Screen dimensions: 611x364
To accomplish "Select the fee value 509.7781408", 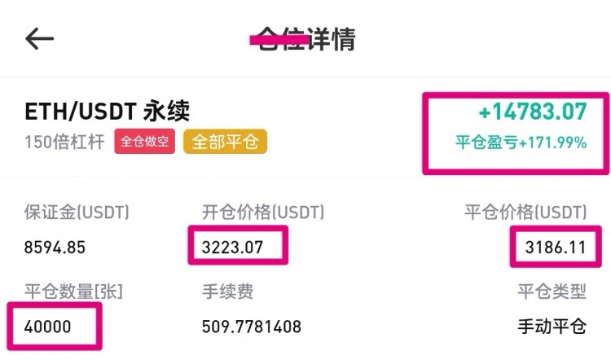I will click(x=252, y=327).
